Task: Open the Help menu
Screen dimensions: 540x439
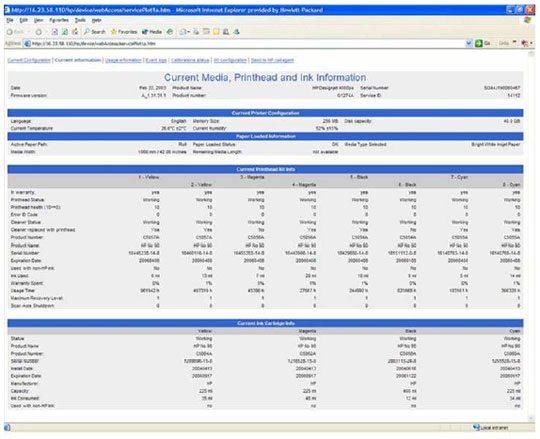Action: pos(96,20)
